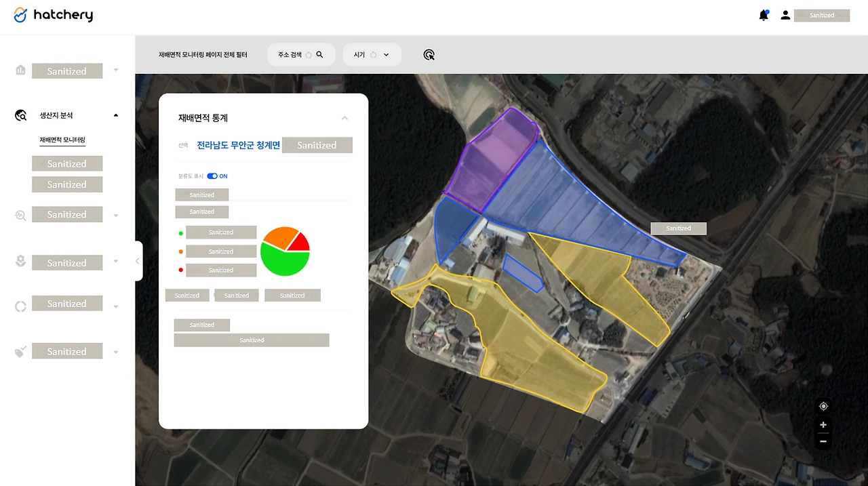This screenshot has height=486, width=868.
Task: Click the red pie chart slice
Action: (x=300, y=243)
